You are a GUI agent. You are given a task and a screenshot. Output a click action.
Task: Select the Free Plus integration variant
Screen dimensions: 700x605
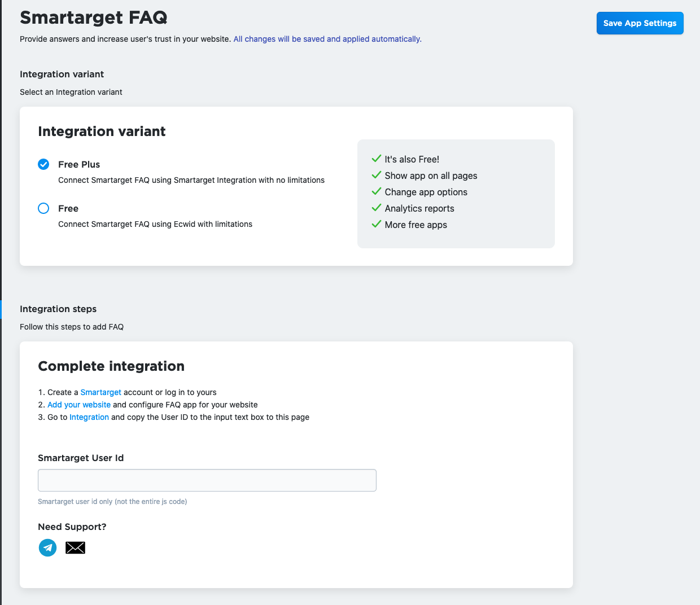coord(43,164)
